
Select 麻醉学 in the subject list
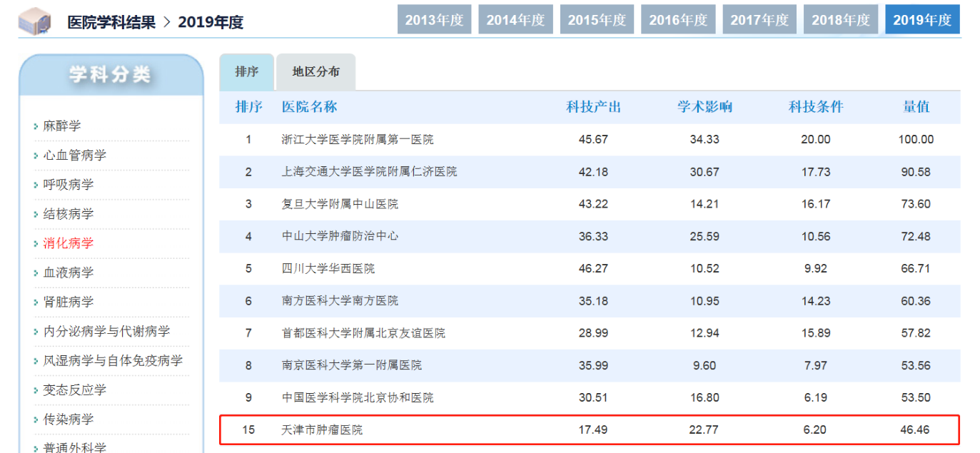[x=62, y=126]
